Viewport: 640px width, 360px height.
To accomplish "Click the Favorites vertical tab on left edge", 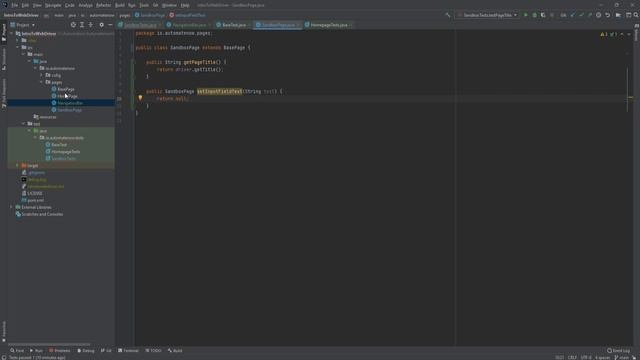I will (4, 331).
